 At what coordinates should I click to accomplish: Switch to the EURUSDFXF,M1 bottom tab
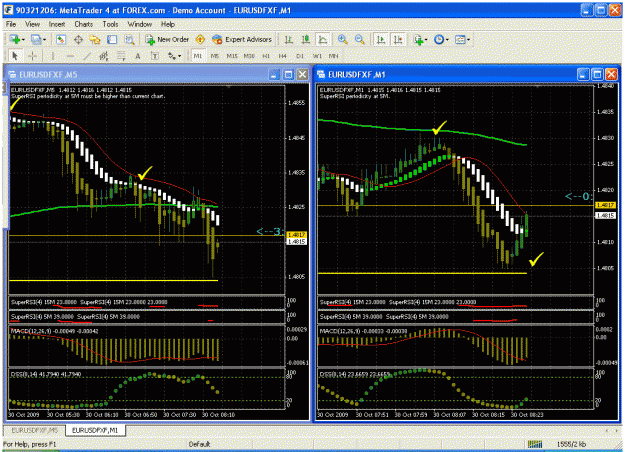click(x=95, y=430)
